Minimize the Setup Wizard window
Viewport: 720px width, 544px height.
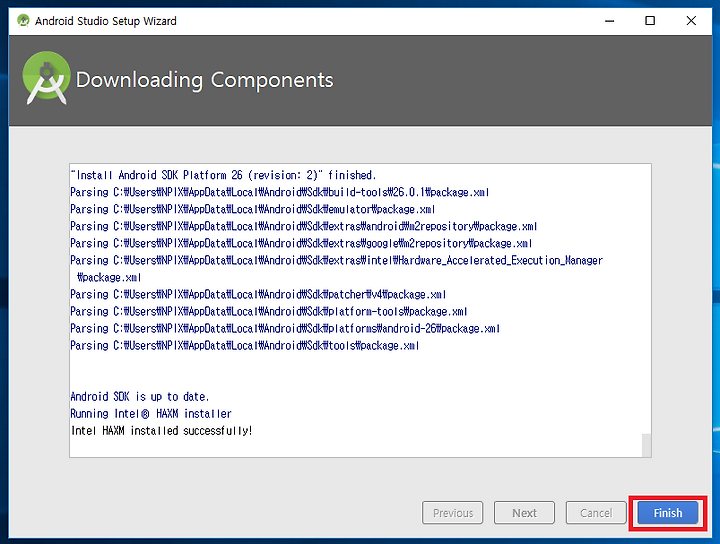click(609, 21)
